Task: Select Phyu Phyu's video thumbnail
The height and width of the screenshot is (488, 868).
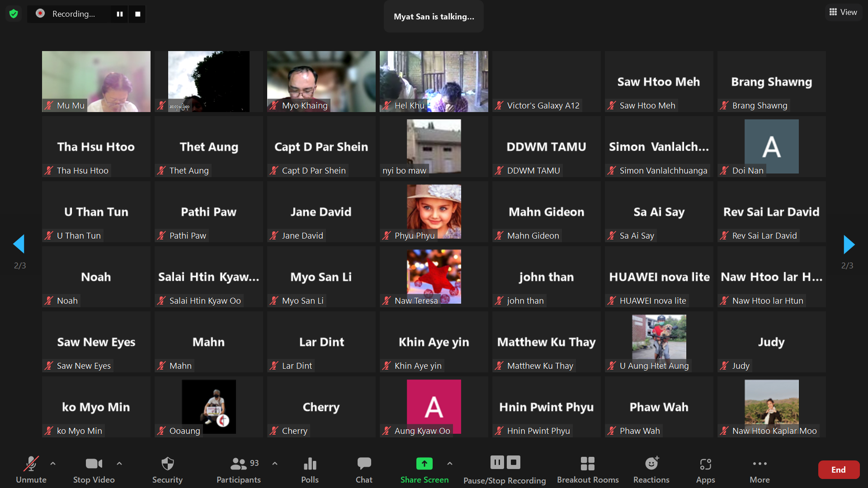Action: click(434, 211)
